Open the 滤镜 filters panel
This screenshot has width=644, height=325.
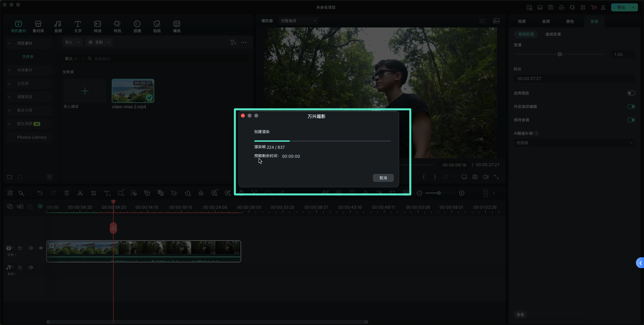tap(137, 26)
